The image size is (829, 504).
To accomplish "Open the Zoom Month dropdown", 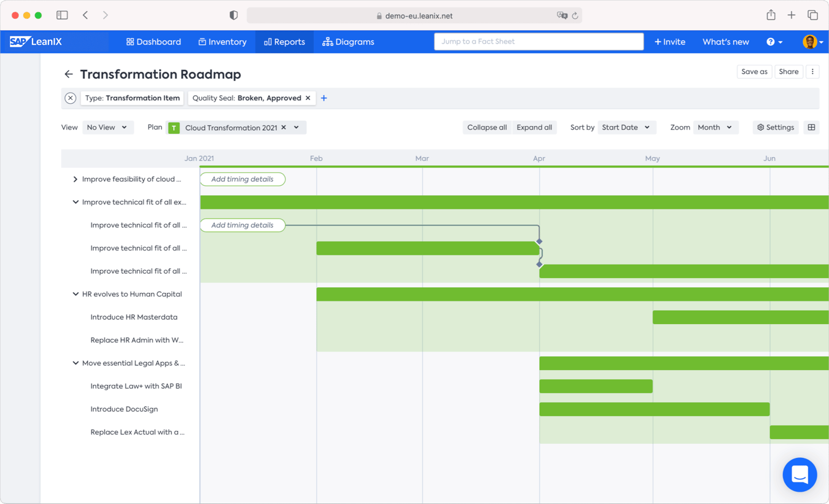I will pyautogui.click(x=715, y=128).
